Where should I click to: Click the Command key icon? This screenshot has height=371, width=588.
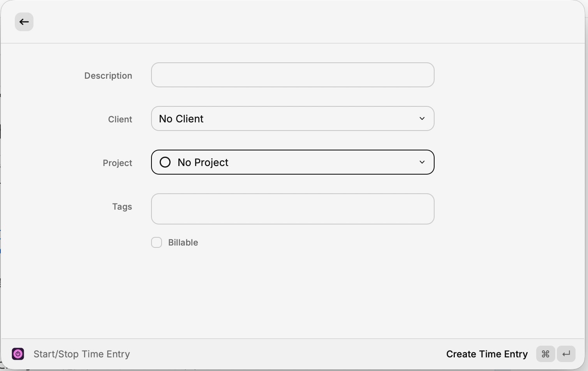pyautogui.click(x=546, y=354)
